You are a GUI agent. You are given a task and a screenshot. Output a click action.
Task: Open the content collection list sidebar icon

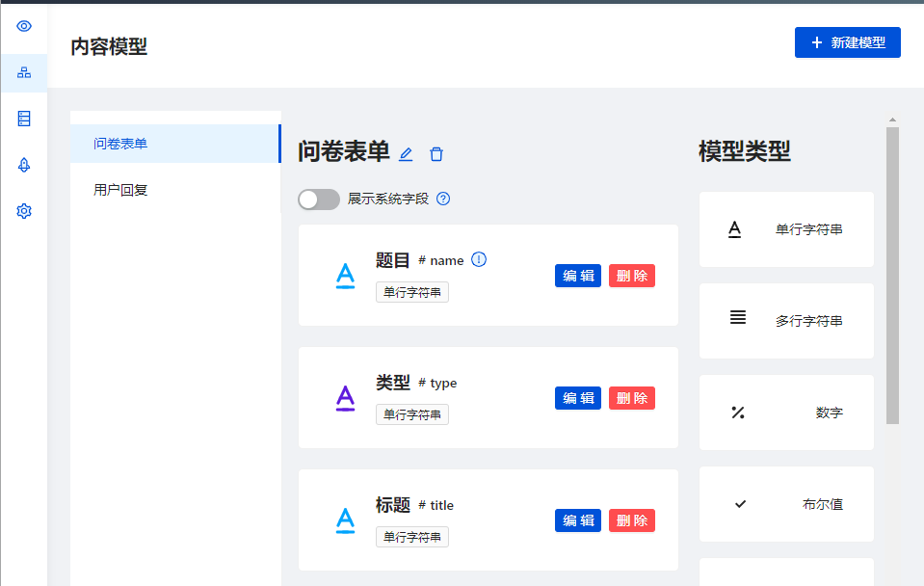(24, 119)
